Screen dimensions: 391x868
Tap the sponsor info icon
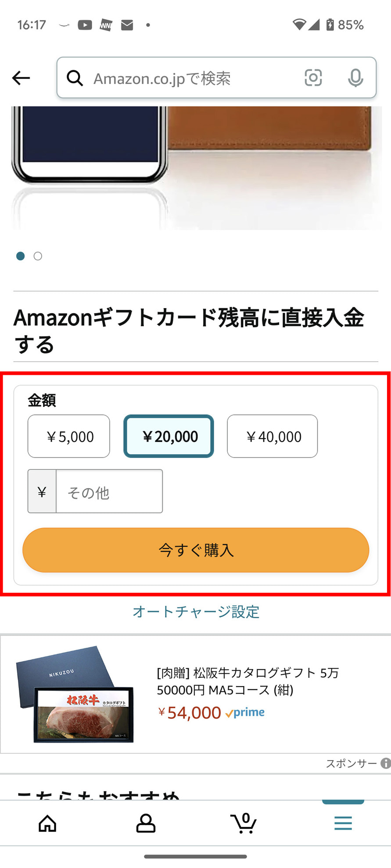385,763
